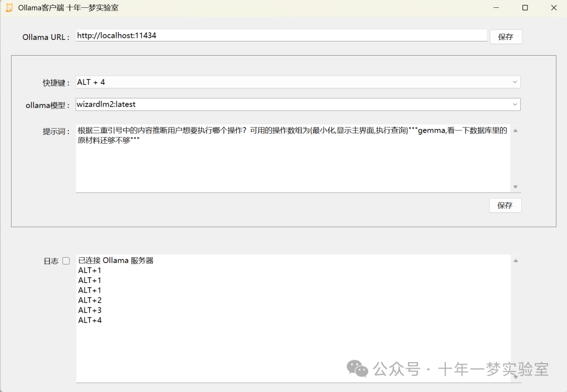Click the 'Ollama URL :' label
Screen dimensions: 567x392
coord(46,37)
